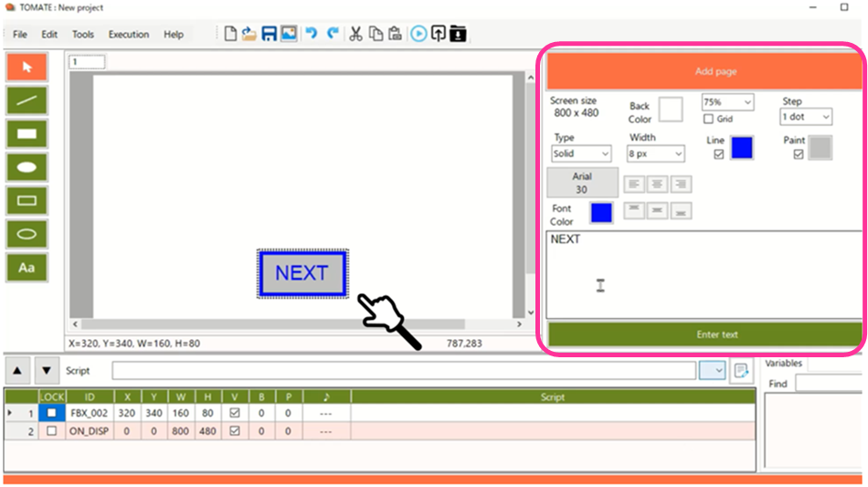868x487 pixels.
Task: Open the line Type Solid dropdown
Action: [x=581, y=154]
